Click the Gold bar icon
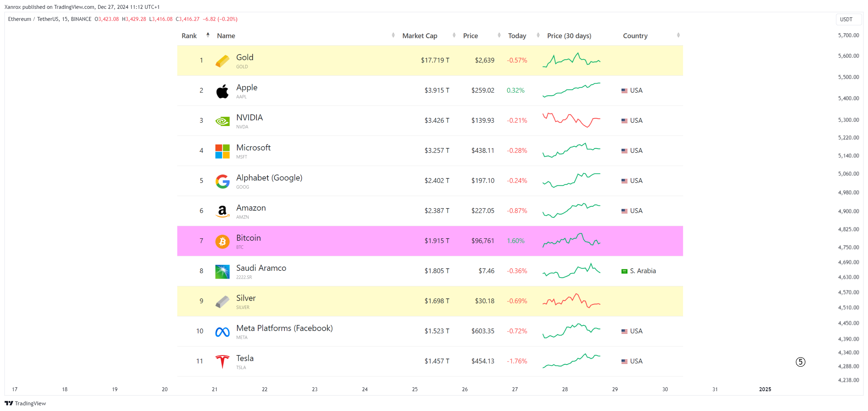The height and width of the screenshot is (411, 868). (x=222, y=61)
